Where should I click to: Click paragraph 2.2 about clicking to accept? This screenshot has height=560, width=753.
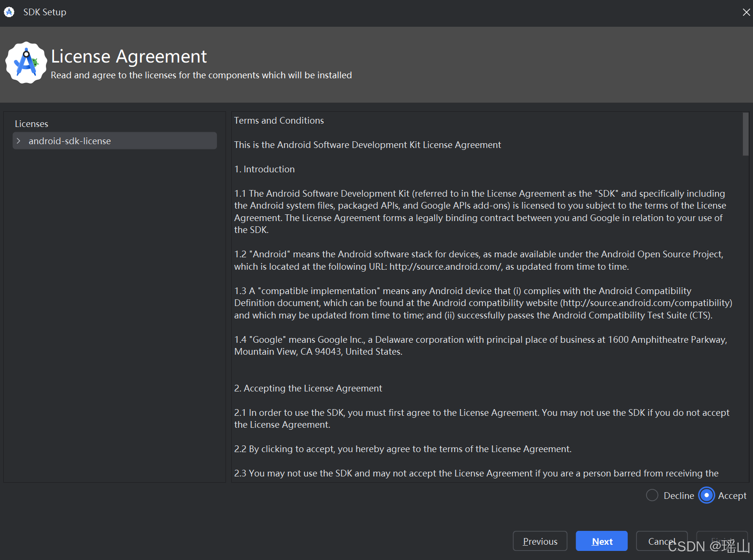pyautogui.click(x=403, y=449)
